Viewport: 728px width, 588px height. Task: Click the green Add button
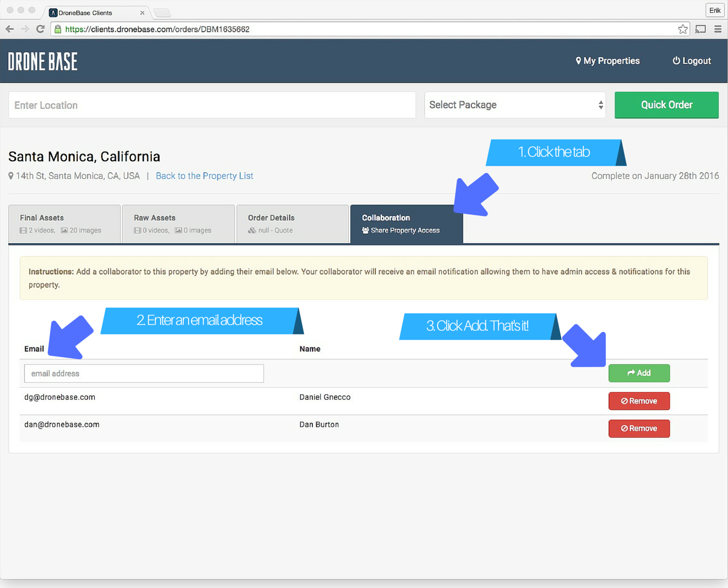pos(639,373)
